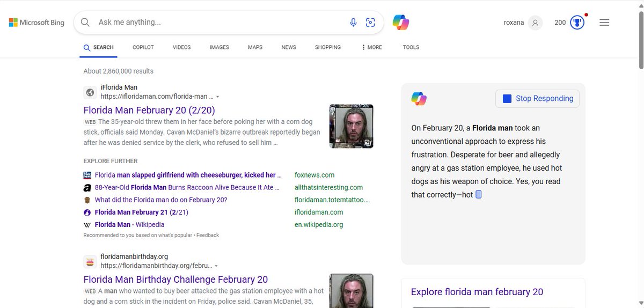
Task: Expand iFlorida Man URL dropdown arrow
Action: coord(217,97)
